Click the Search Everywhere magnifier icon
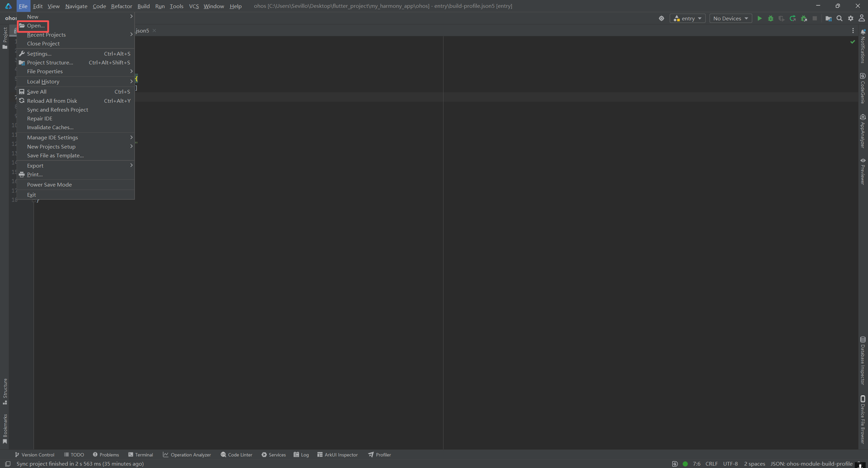Viewport: 868px width, 468px height. [x=840, y=18]
